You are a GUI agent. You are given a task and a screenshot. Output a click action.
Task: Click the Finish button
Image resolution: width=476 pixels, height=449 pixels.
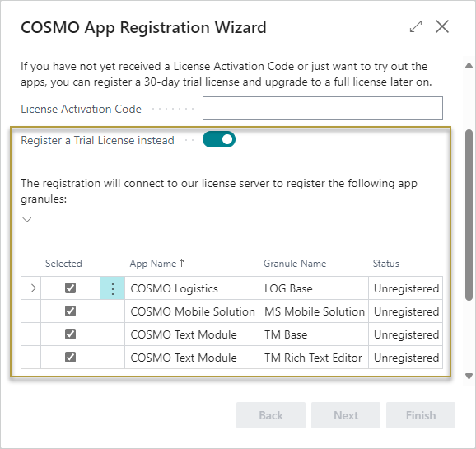coord(421,415)
